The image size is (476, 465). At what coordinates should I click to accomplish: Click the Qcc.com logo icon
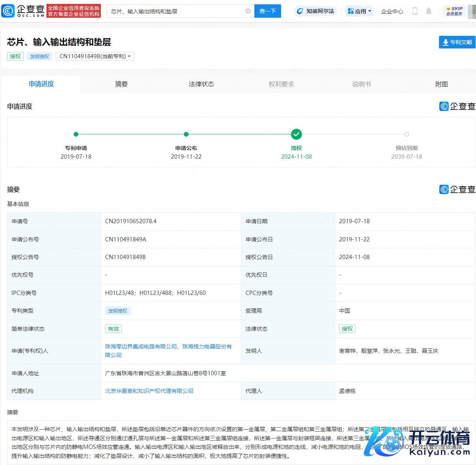pos(9,11)
